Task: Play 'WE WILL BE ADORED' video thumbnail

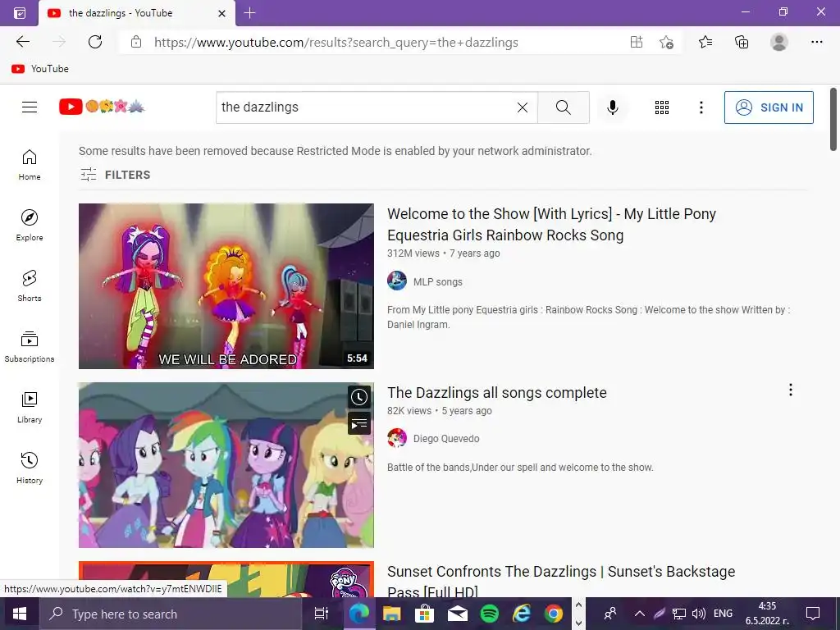Action: pos(226,286)
